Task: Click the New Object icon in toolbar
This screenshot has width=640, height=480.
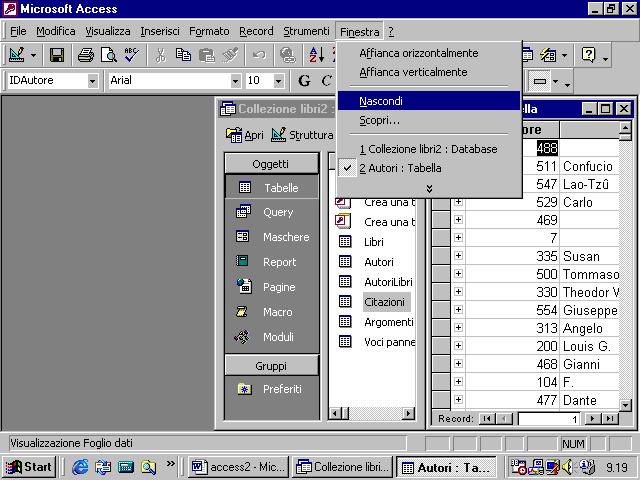Action: click(x=548, y=54)
